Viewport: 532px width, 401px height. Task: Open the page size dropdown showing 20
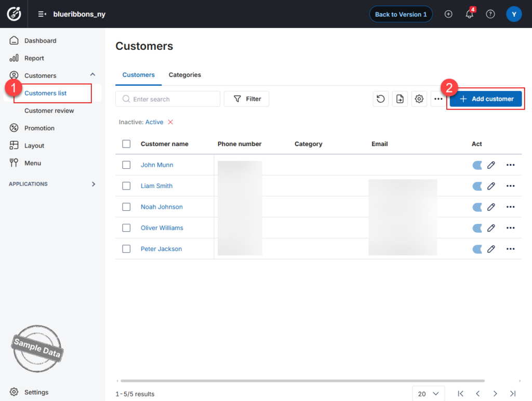[428, 394]
